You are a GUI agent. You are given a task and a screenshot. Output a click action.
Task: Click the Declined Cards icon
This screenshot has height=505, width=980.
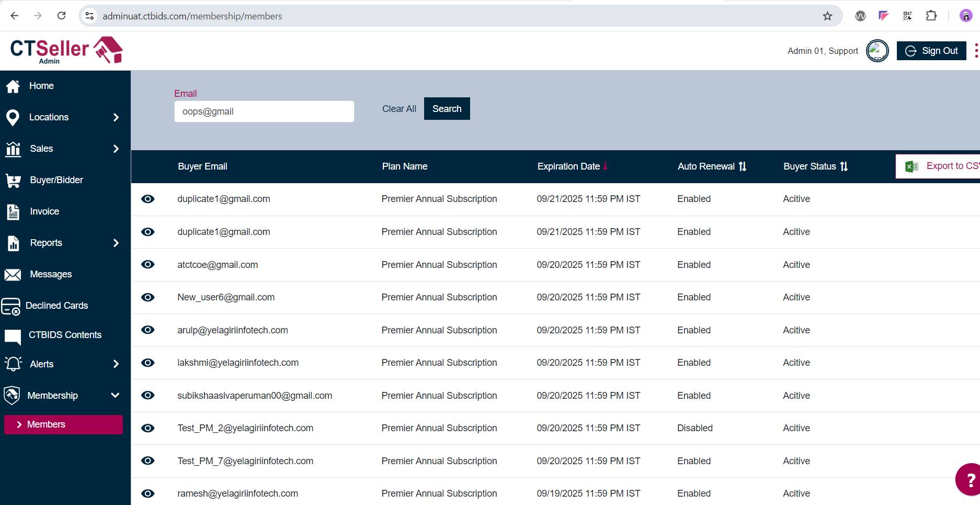tap(11, 306)
